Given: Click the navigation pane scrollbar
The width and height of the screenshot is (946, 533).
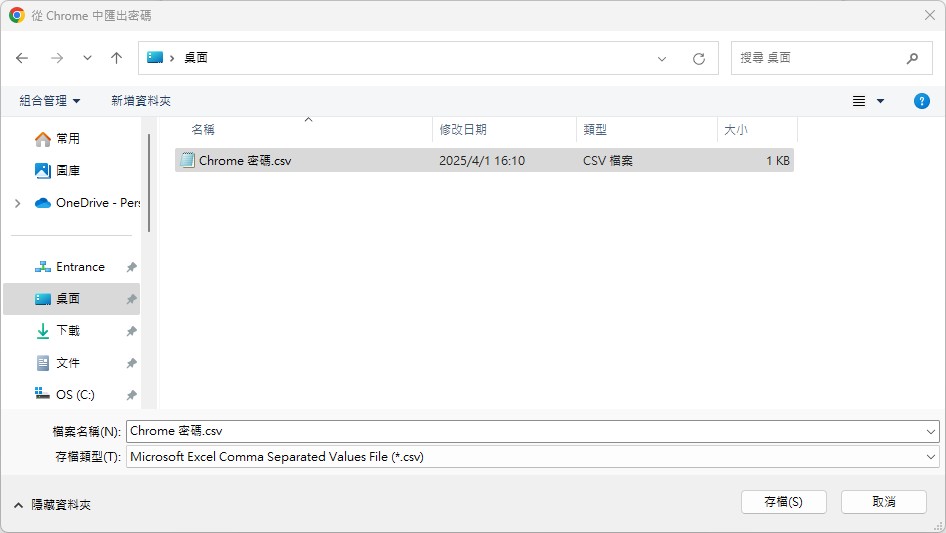Looking at the screenshot, I should (x=149, y=184).
